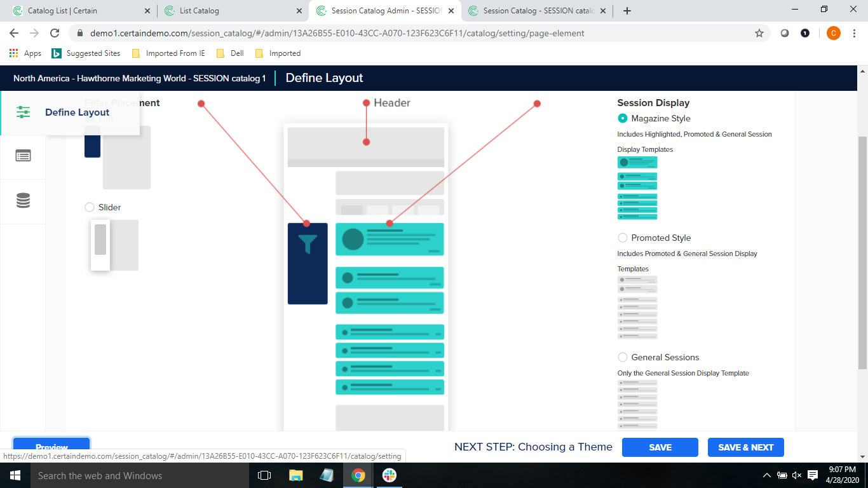Viewport: 868px width, 488px height.
Task: Click the SAVE button
Action: (x=660, y=447)
